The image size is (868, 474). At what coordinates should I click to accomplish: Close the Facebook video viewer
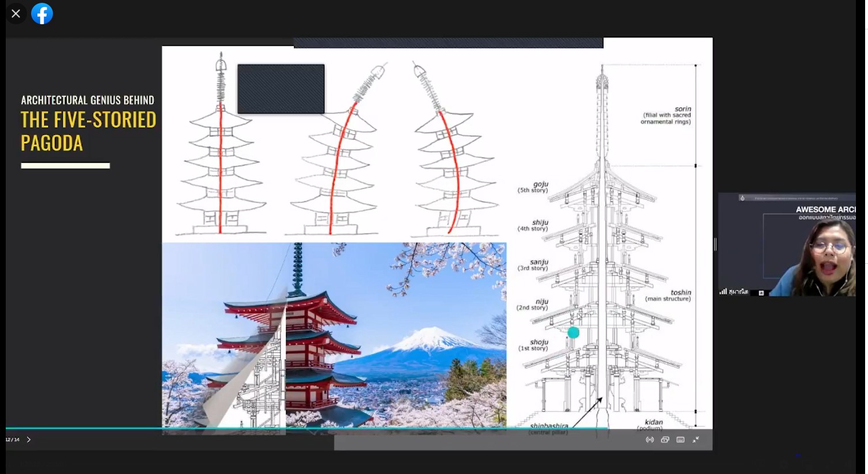tap(16, 13)
